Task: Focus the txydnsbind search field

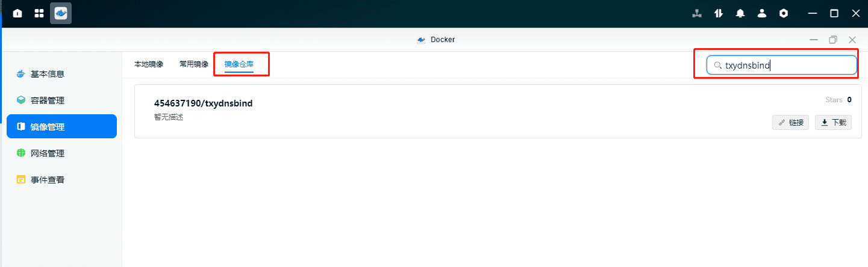Action: 782,65
